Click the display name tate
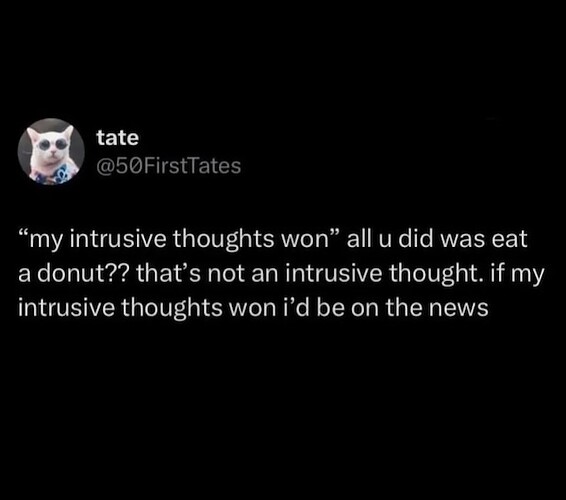This screenshot has height=500, width=566. point(117,138)
